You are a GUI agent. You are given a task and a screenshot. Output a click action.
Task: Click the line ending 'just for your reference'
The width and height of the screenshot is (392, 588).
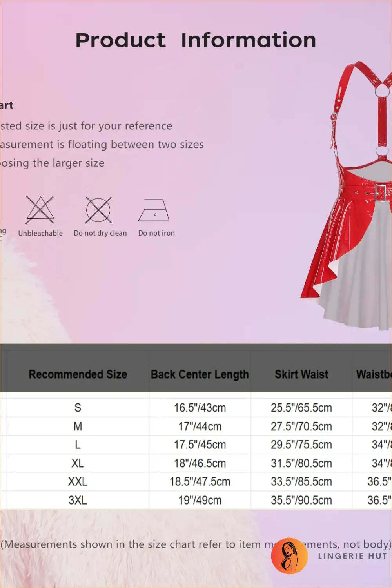click(x=86, y=126)
